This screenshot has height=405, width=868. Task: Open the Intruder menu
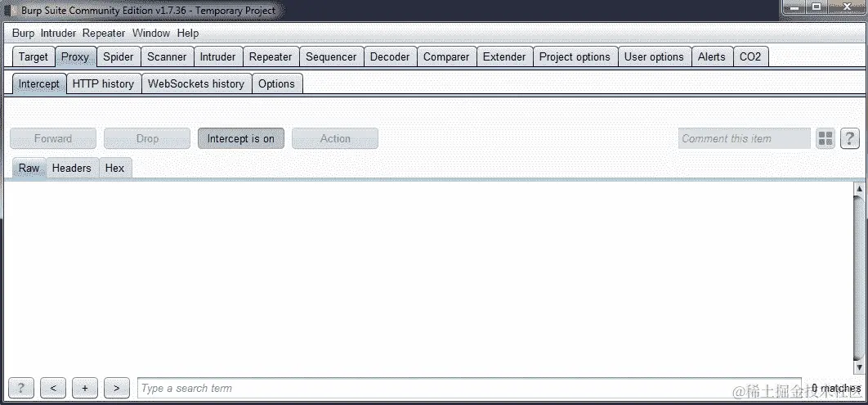point(58,34)
